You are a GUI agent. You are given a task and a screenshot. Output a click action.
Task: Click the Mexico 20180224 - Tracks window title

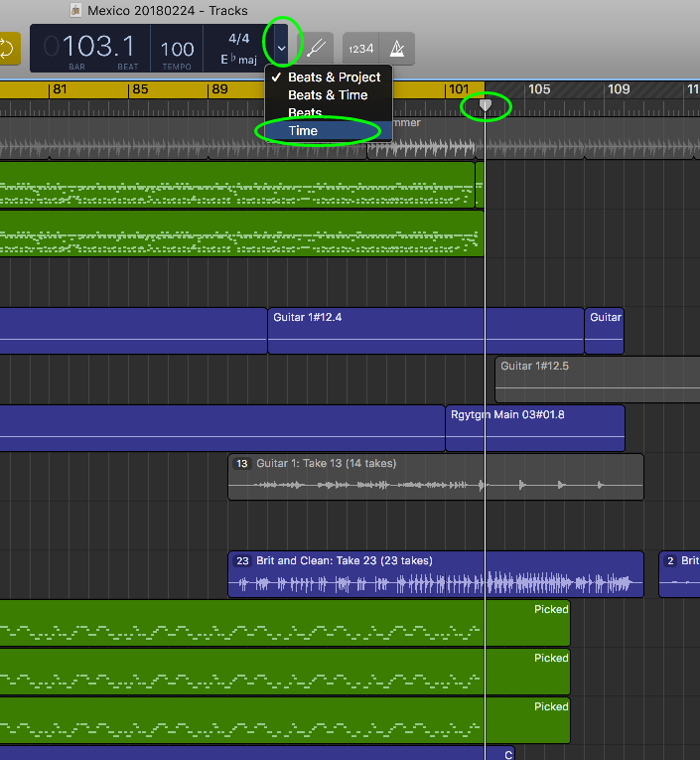pyautogui.click(x=168, y=10)
